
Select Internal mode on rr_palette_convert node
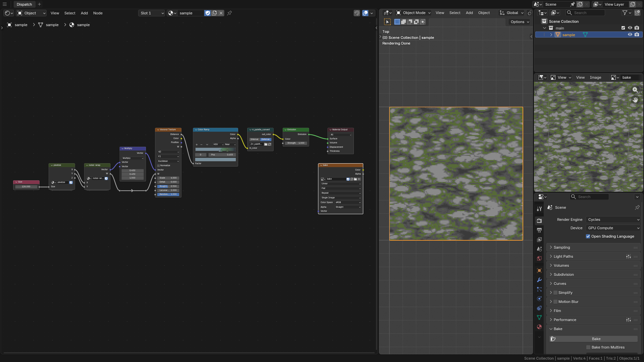click(255, 139)
